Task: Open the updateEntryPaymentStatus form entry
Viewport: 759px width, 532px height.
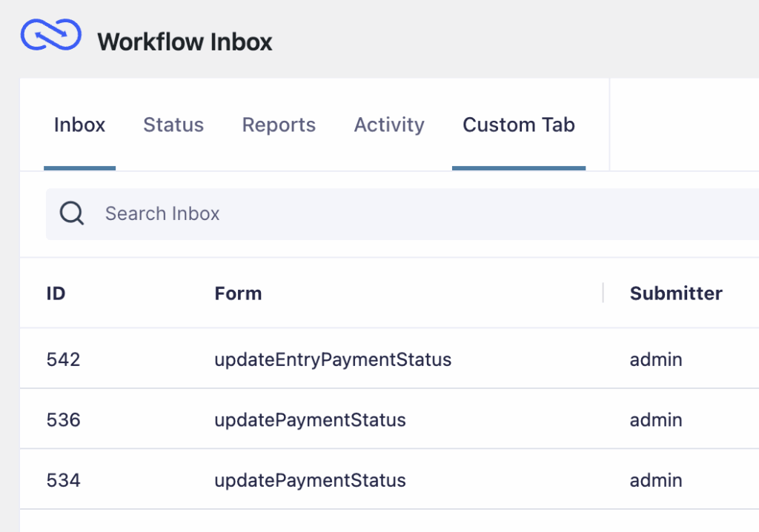Action: click(x=333, y=360)
